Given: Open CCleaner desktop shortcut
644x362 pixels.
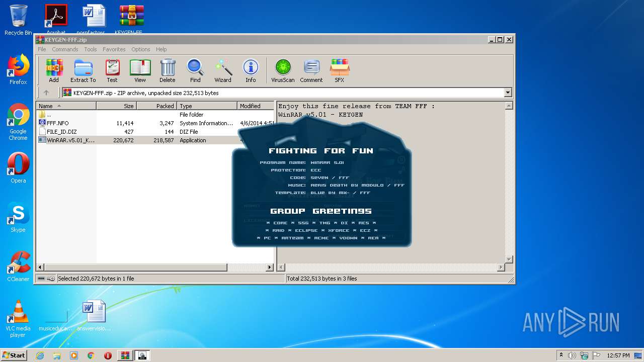Looking at the screenshot, I should 18,266.
